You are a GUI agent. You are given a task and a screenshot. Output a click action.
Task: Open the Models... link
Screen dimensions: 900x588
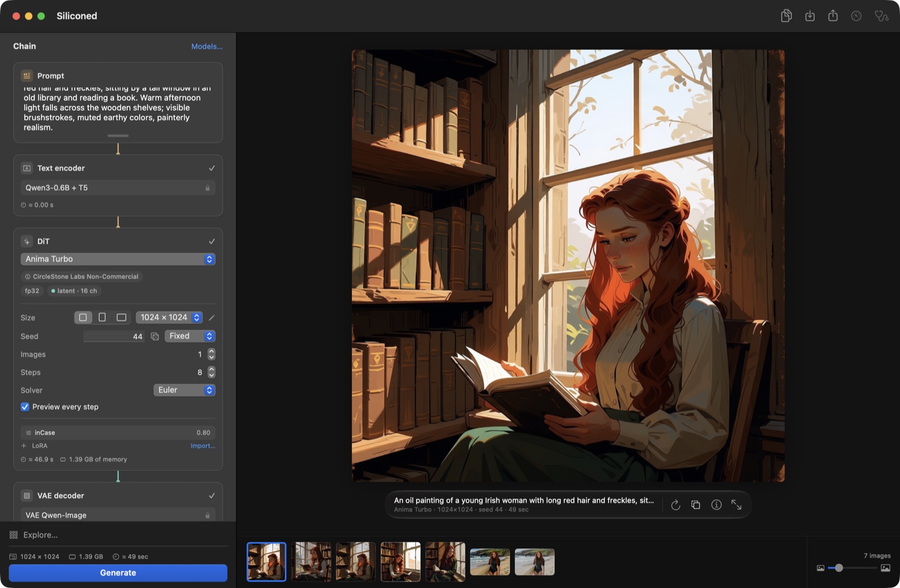click(206, 47)
